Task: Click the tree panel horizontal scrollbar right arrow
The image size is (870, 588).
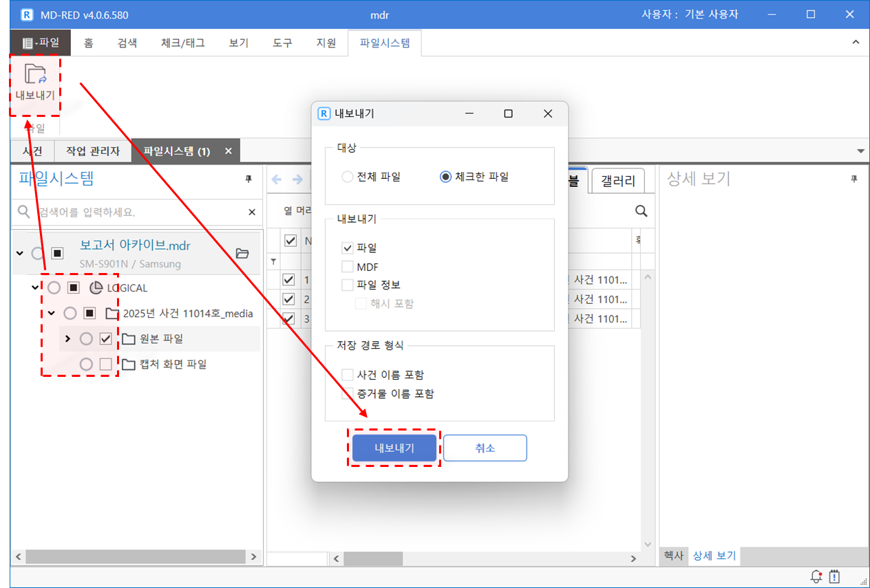Action: (253, 556)
